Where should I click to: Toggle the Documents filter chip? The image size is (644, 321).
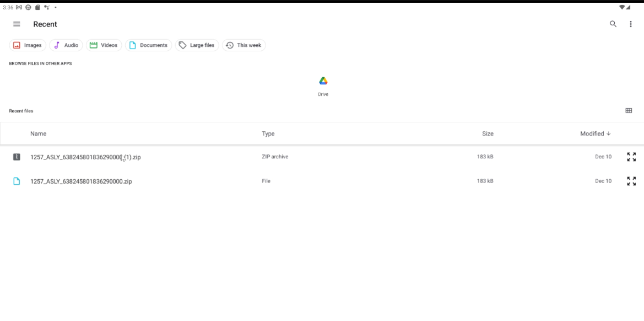coord(148,45)
